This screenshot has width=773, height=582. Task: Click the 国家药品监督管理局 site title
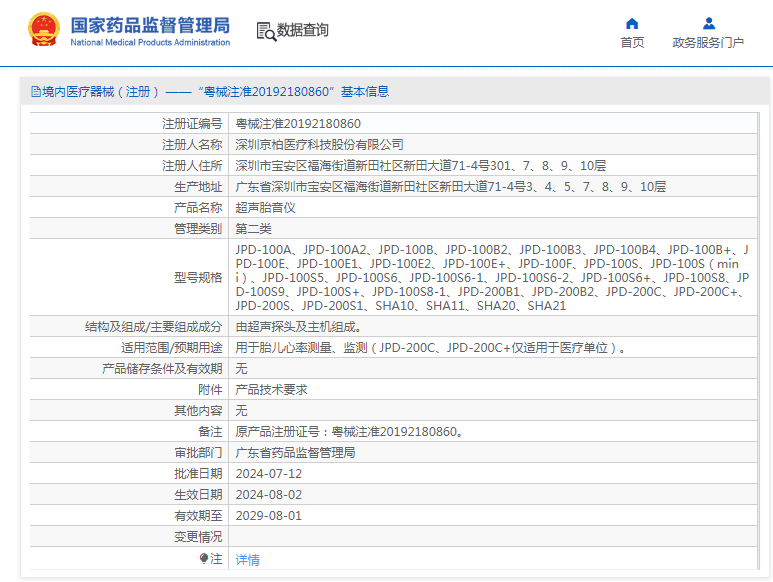pos(150,25)
